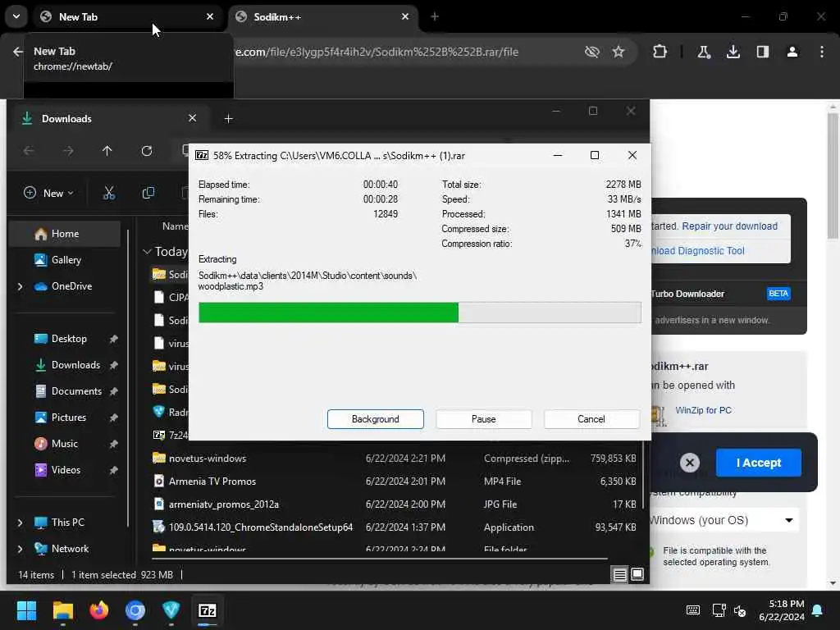Toggle the tracking protection eye icon

coord(592,52)
